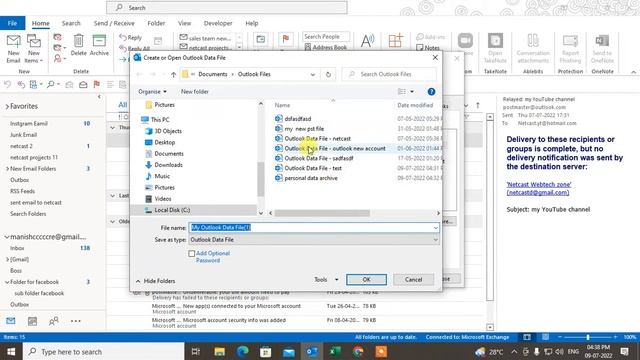Select 'Outlook Data File - netcast' file
Screen dimensions: 640x360
pyautogui.click(x=317, y=139)
